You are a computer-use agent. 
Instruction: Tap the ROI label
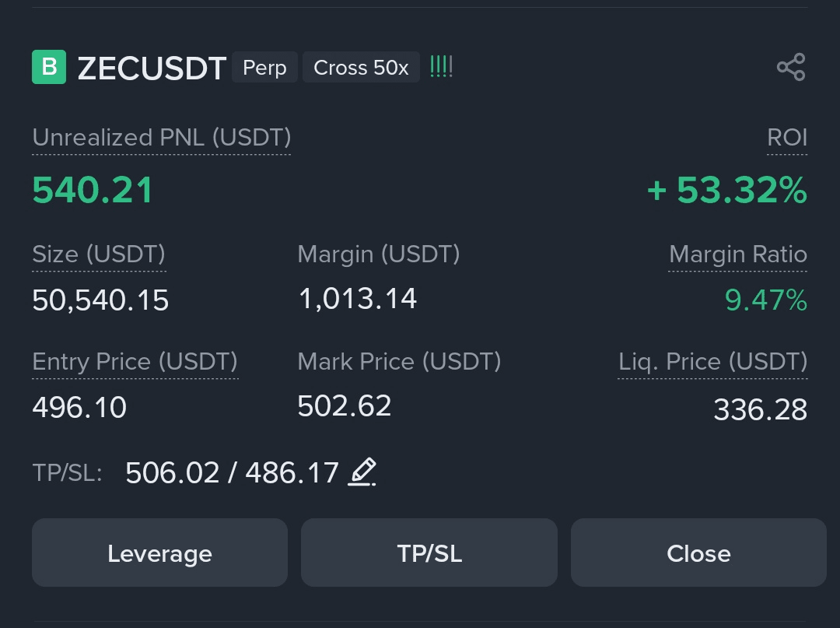pos(787,138)
